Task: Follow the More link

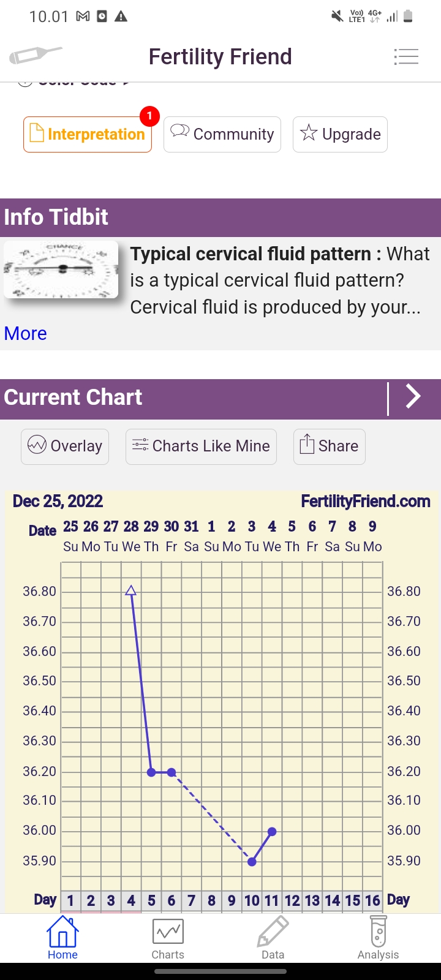Action: 26,333
